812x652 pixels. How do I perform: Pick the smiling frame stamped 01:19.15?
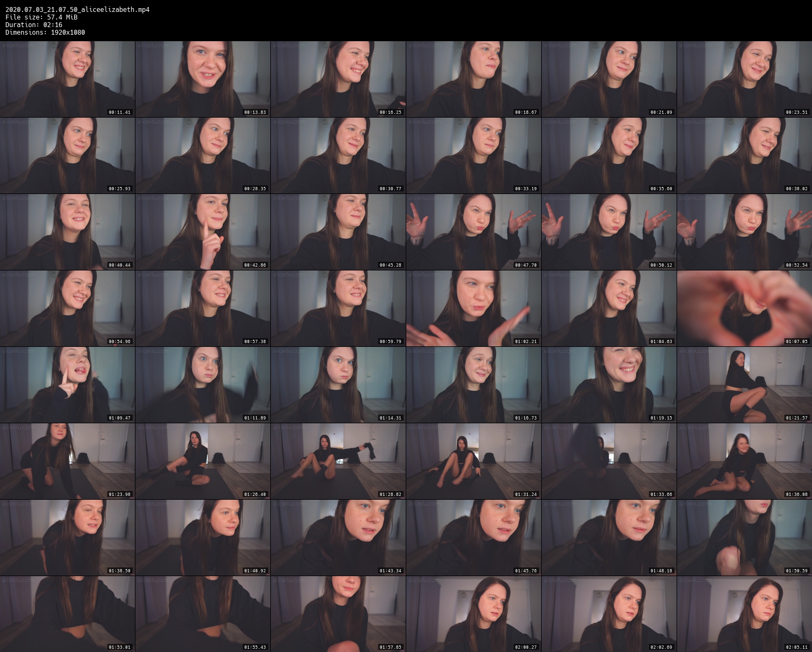[x=609, y=384]
